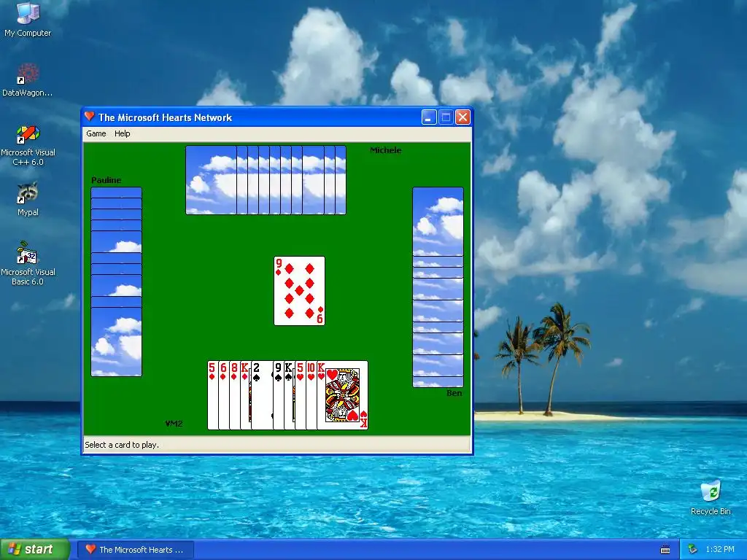Open the Help menu
This screenshot has height=560, width=747.
(122, 134)
